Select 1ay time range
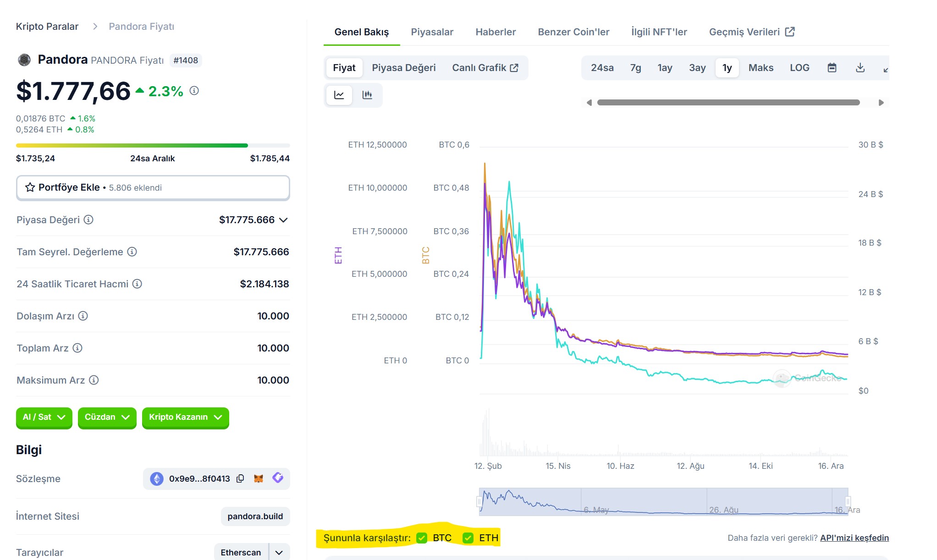 click(665, 68)
